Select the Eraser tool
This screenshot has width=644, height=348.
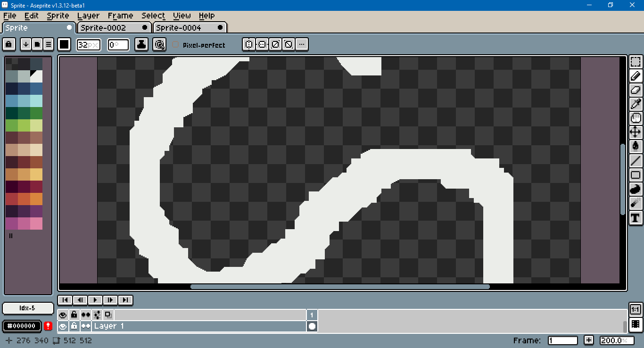click(x=636, y=90)
